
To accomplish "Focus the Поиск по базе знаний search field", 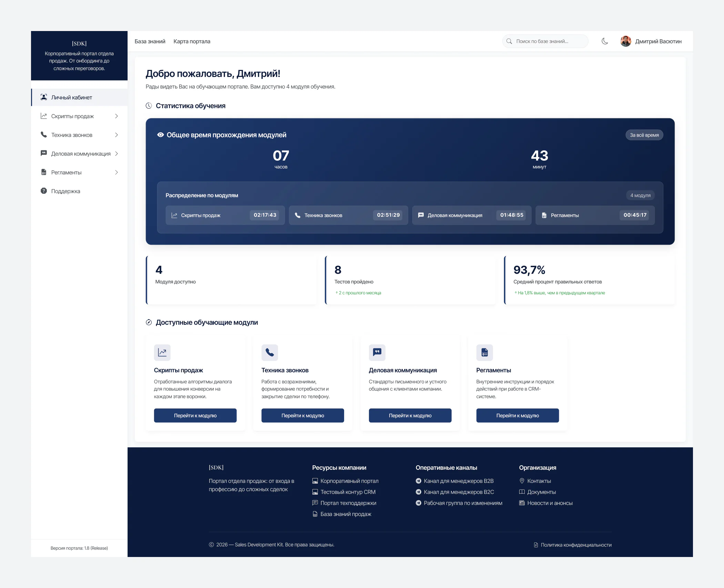I will (545, 41).
